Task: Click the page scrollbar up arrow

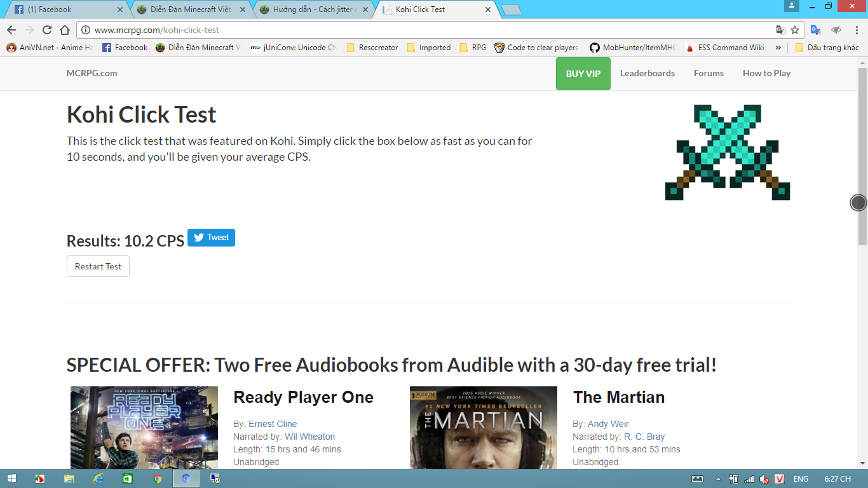Action: [x=862, y=63]
